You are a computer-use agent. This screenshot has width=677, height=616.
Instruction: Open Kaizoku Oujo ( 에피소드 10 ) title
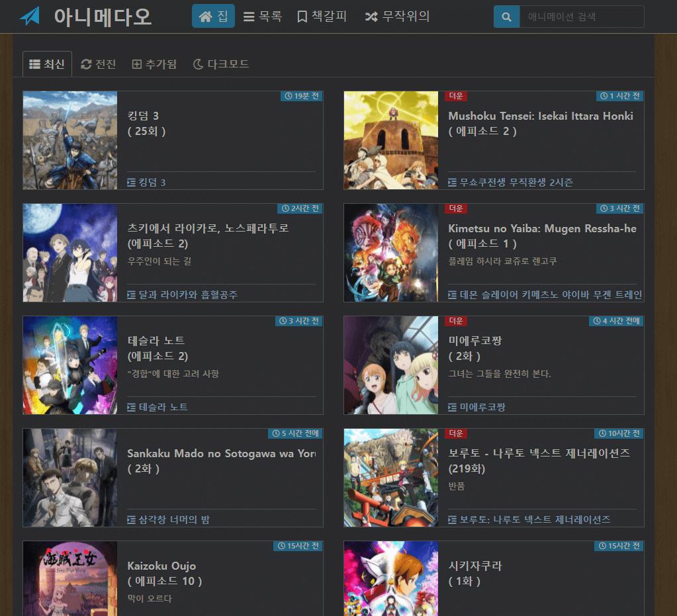(x=165, y=573)
